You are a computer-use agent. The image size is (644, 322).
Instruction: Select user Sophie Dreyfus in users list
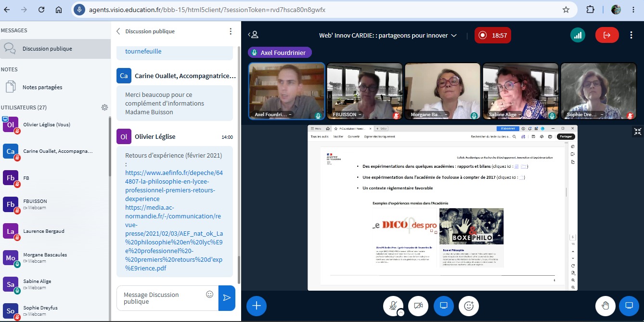pos(54,311)
